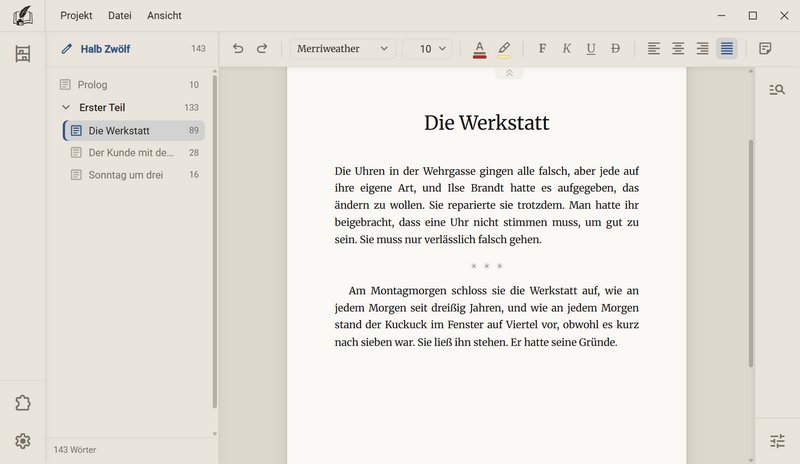Click the paragraph starting Am Montagmorgen
The width and height of the screenshot is (800, 464).
coord(487,316)
